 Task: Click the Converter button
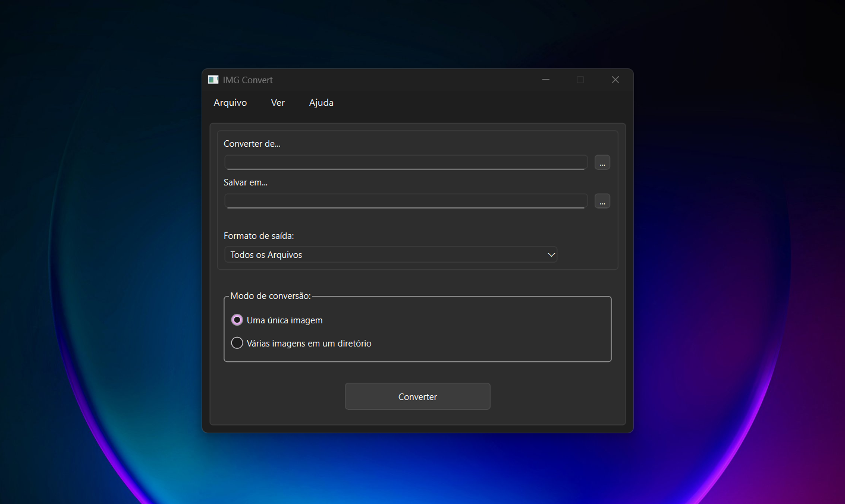[x=417, y=396]
